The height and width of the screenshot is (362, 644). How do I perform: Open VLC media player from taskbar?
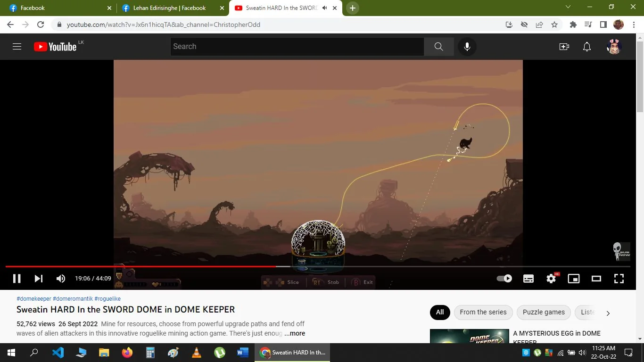197,353
